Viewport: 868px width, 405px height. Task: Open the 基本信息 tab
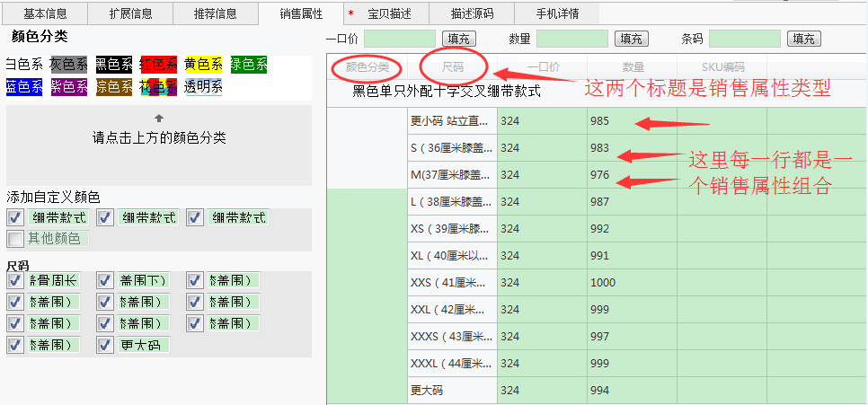point(45,13)
